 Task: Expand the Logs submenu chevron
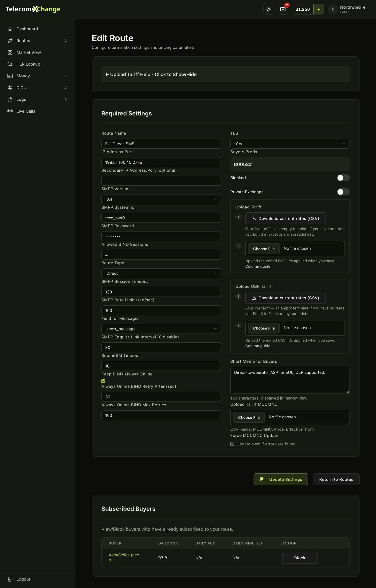(65, 99)
